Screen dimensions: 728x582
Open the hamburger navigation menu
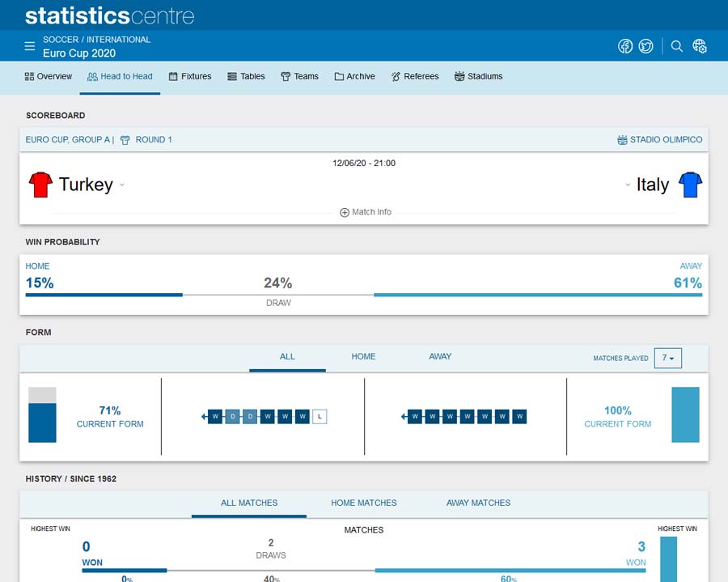(x=29, y=46)
